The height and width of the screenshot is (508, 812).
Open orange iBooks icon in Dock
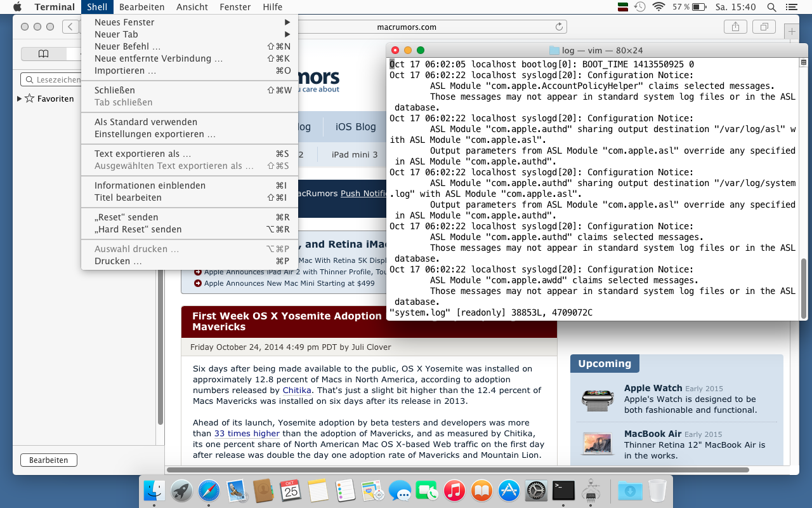481,490
